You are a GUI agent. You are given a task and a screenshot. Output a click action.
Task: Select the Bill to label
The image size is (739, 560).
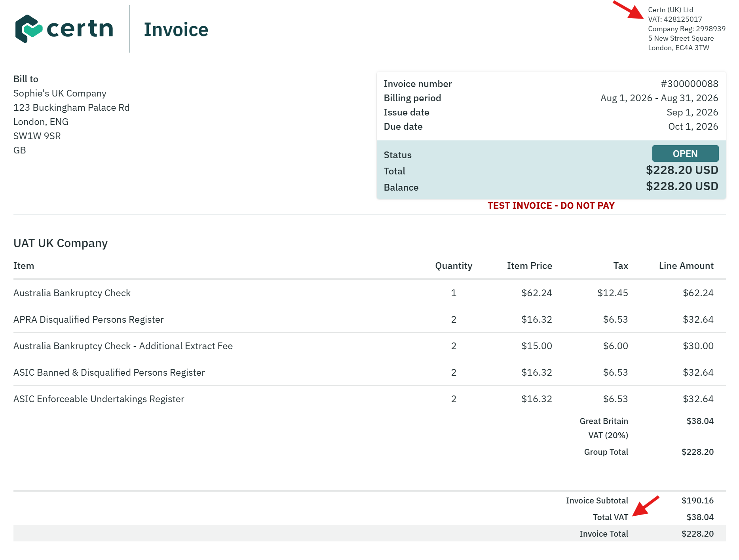(x=26, y=79)
